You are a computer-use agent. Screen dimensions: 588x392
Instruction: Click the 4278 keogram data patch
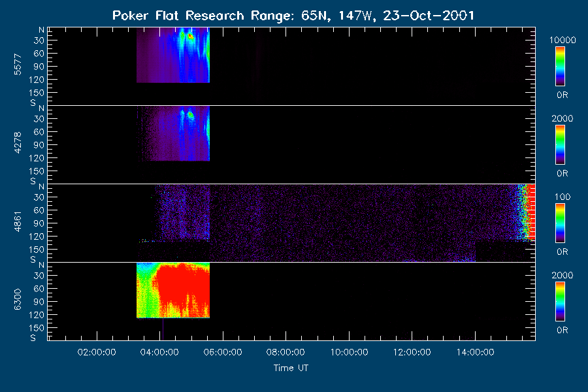pyautogui.click(x=173, y=133)
